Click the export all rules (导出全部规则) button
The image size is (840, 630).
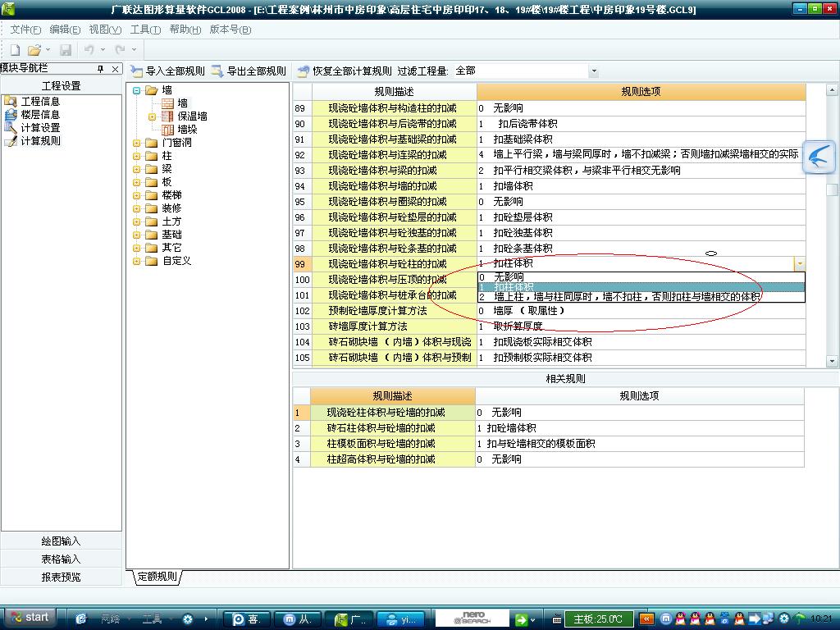click(x=249, y=71)
